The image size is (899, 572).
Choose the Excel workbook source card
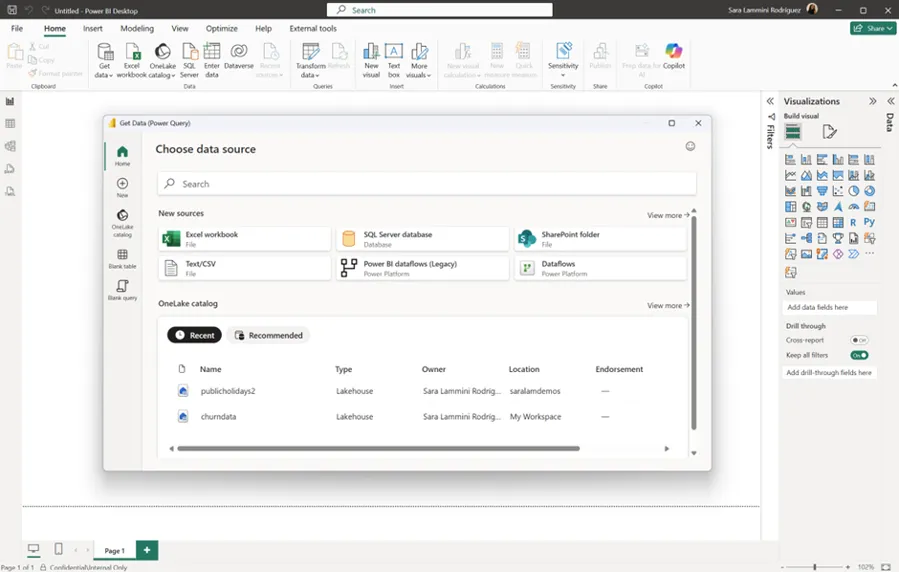245,239
